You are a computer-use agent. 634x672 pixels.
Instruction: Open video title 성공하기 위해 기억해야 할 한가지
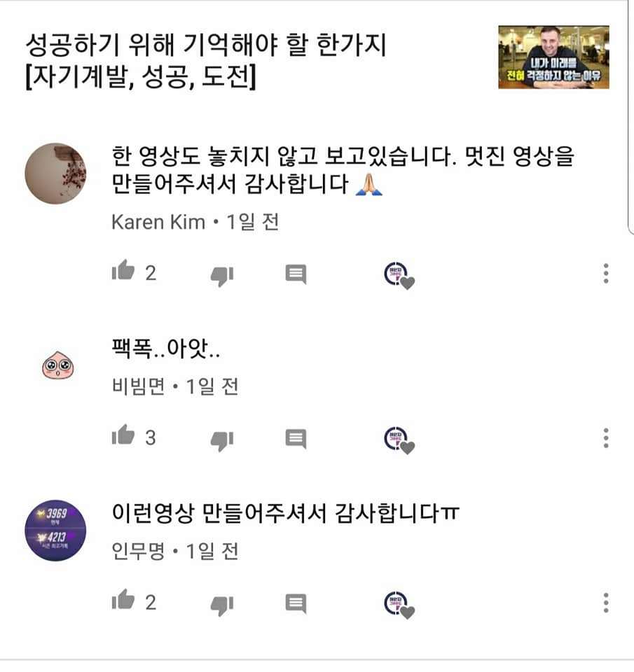(x=207, y=45)
